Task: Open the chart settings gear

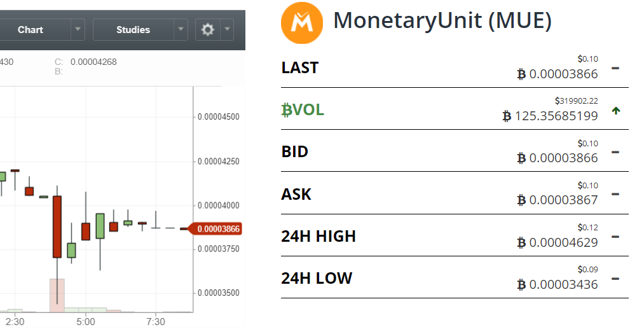Action: tap(208, 29)
